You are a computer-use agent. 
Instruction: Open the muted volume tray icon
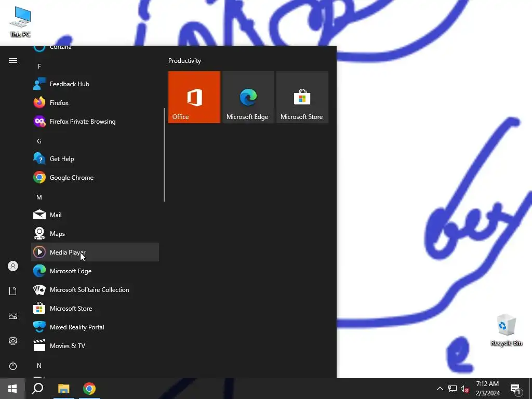tap(464, 389)
